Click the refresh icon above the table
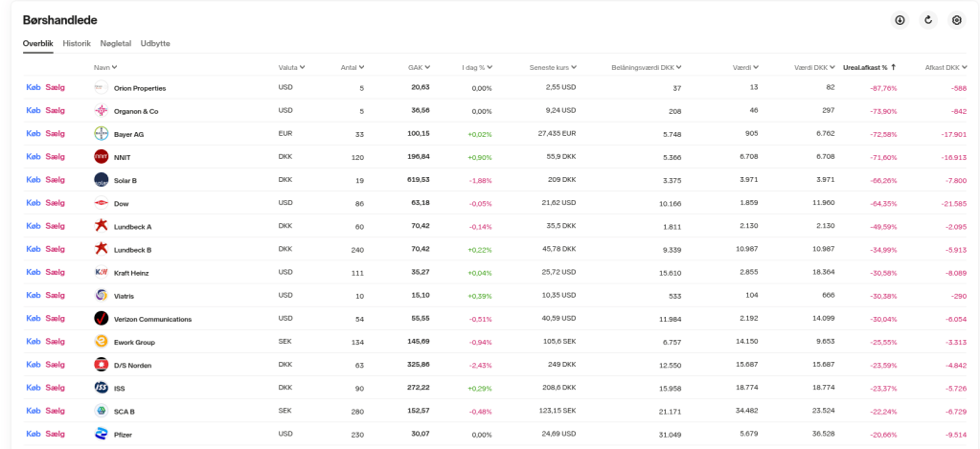This screenshot has width=980, height=449. (927, 20)
